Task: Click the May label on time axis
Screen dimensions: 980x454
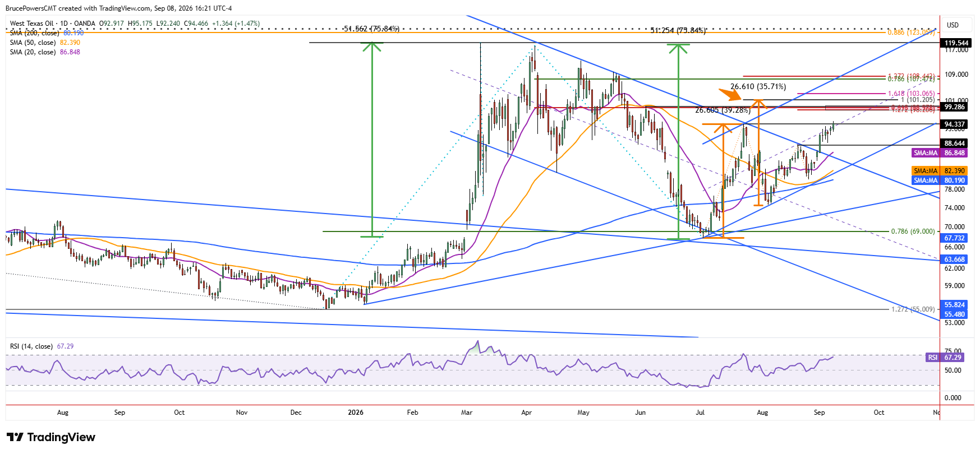Action: point(583,413)
